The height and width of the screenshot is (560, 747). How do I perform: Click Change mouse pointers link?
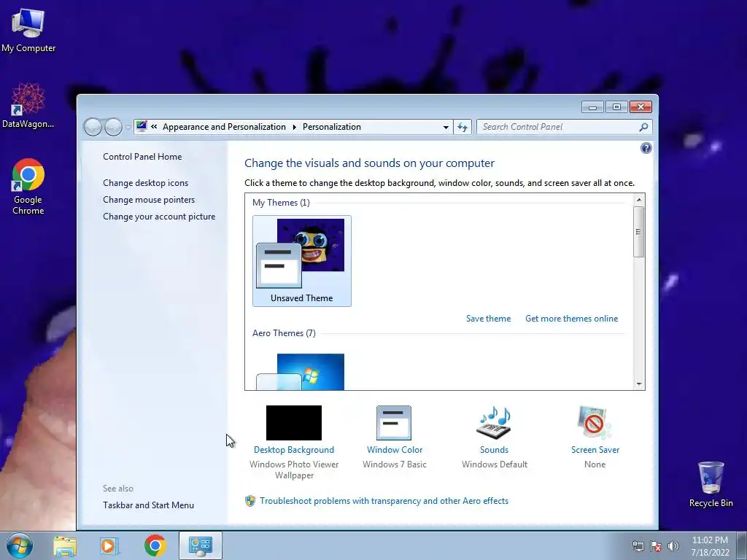coord(149,200)
